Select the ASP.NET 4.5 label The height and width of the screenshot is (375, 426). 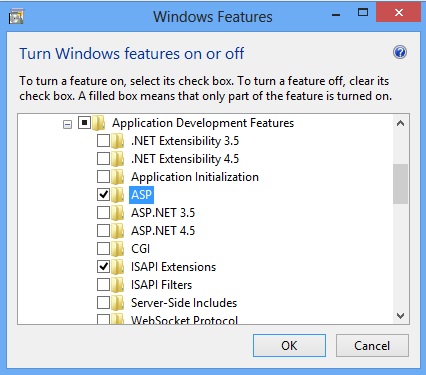tap(163, 231)
